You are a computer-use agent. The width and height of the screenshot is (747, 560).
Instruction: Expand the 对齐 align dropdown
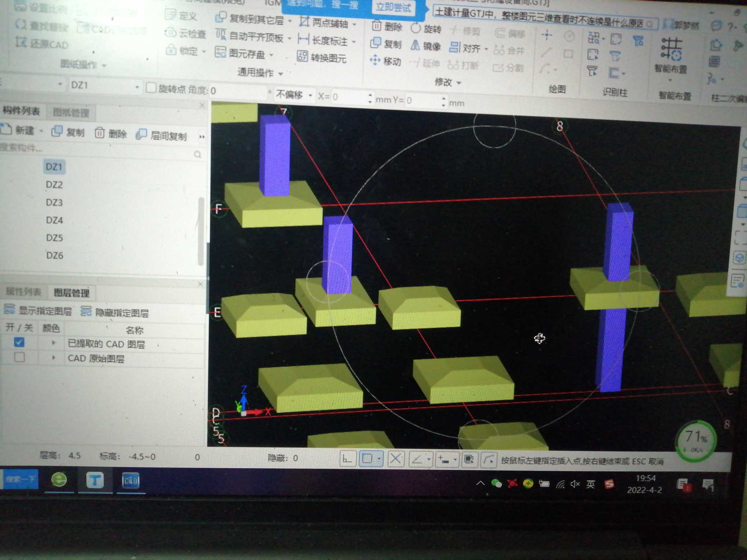pyautogui.click(x=486, y=48)
